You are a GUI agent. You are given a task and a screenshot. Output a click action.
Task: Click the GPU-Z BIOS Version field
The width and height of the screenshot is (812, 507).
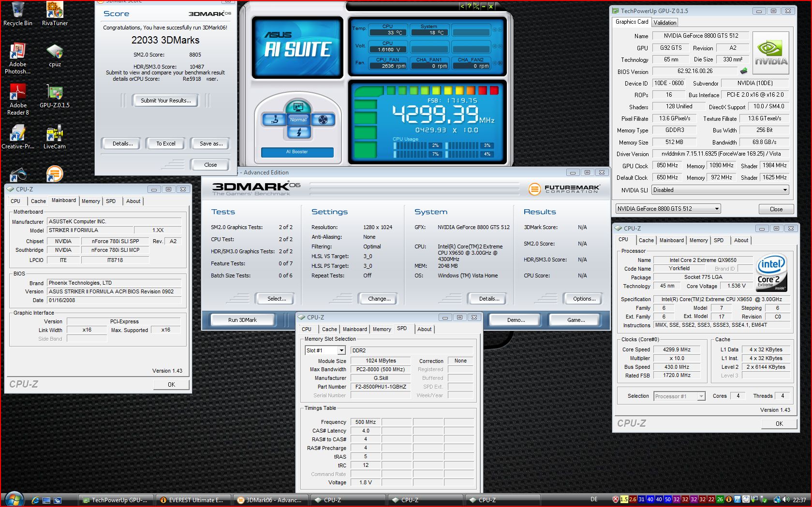coord(695,71)
